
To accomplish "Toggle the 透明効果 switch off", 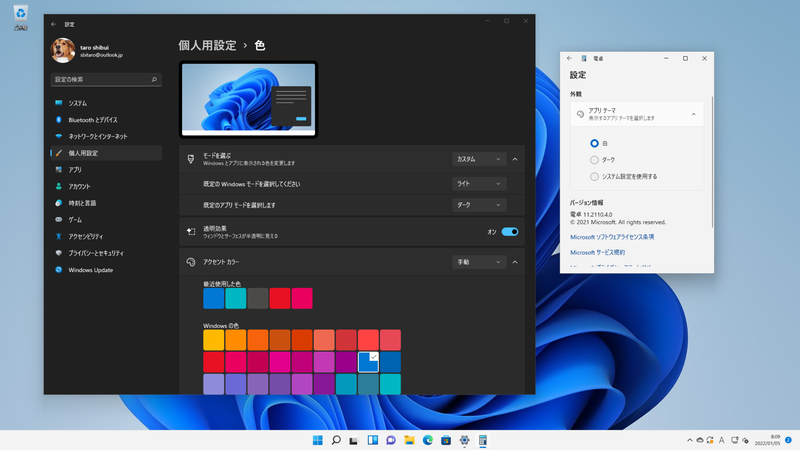I will click(510, 232).
